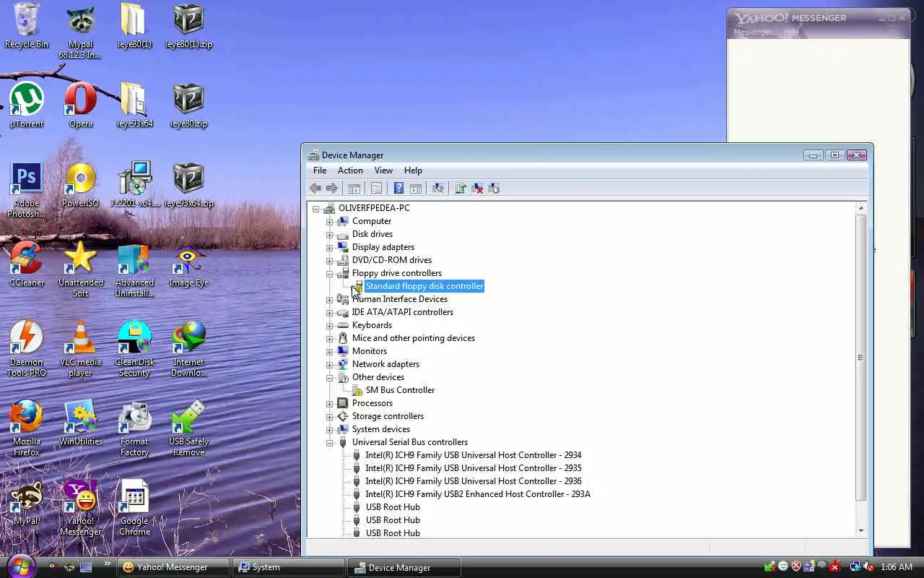The image size is (924, 578).
Task: Open the Help menu
Action: (413, 171)
